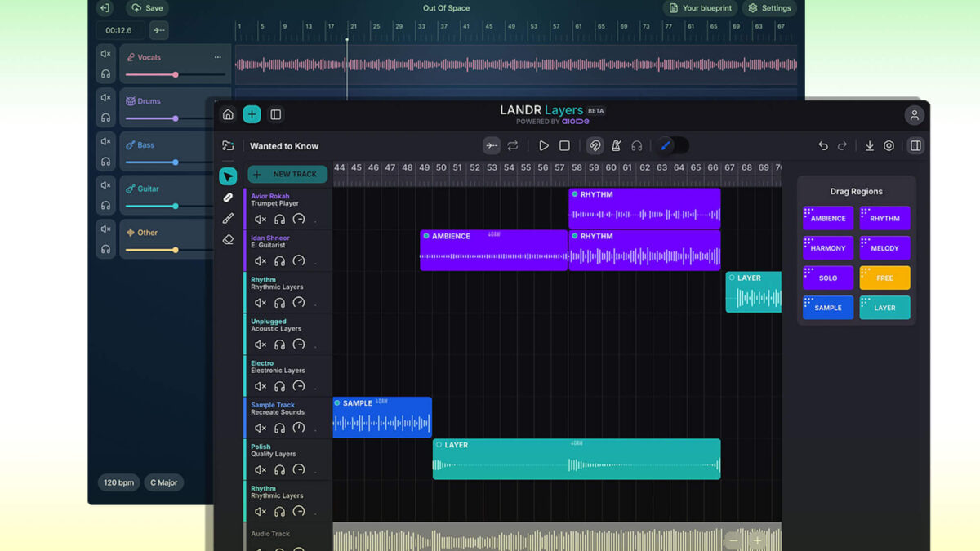Select the Eraser tool

pos(228,239)
